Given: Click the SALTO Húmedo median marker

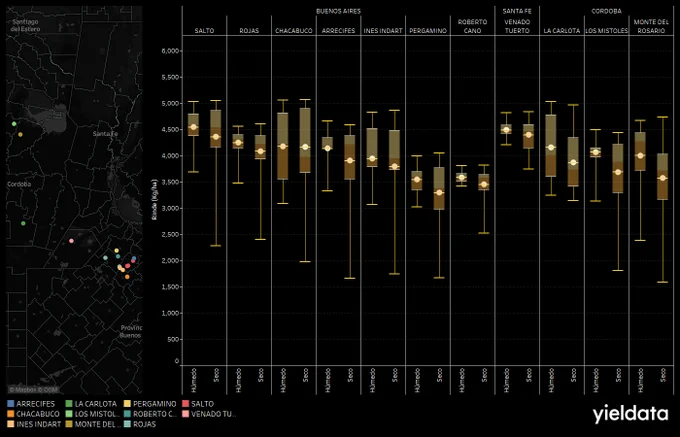Looking at the screenshot, I should 193,127.
